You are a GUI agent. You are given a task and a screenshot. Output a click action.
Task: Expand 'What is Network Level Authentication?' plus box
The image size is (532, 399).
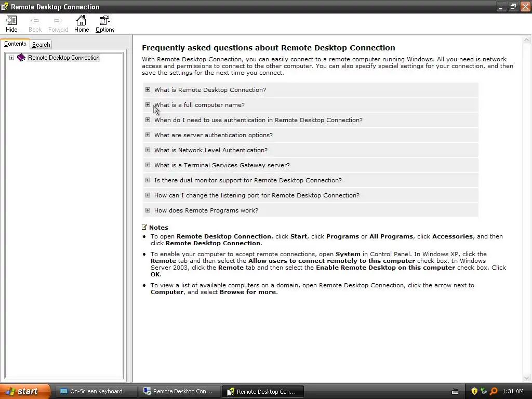[148, 150]
